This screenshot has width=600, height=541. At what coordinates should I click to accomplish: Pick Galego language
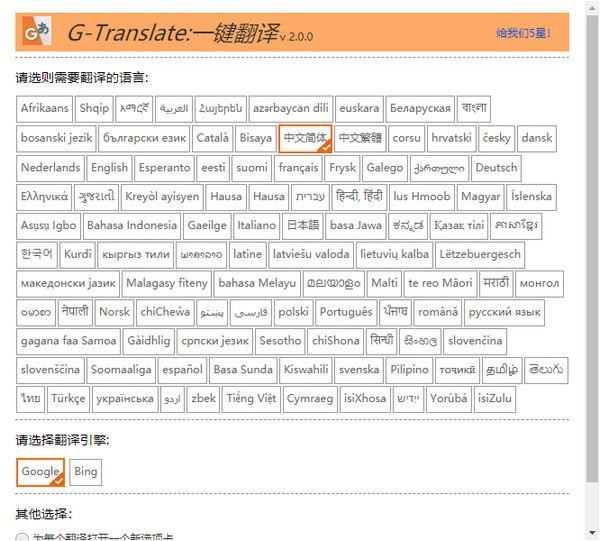[385, 168]
